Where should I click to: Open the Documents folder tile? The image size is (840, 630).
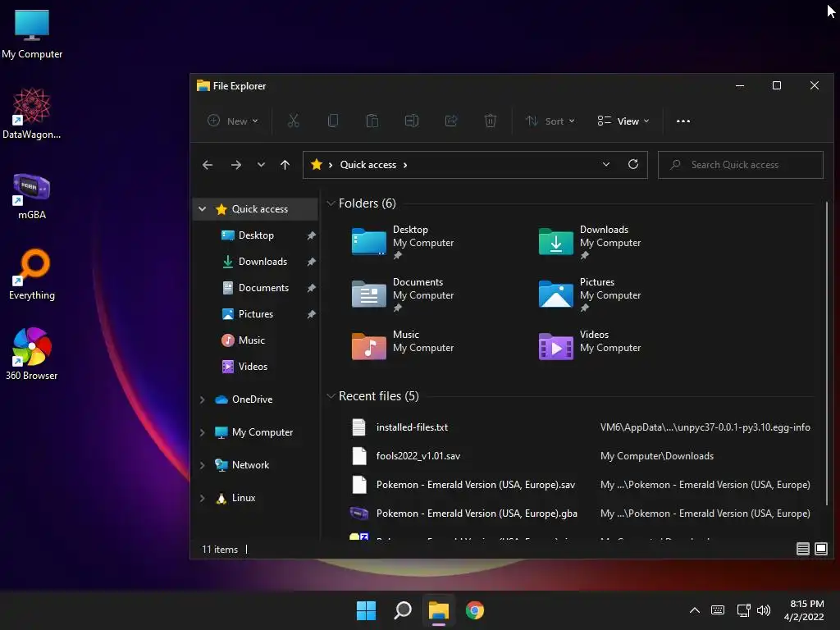coord(403,294)
